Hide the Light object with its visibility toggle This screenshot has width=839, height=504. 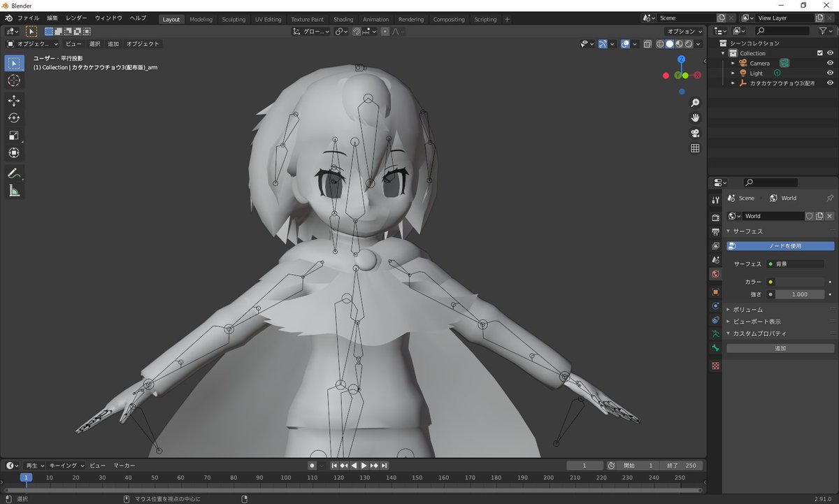[x=831, y=73]
